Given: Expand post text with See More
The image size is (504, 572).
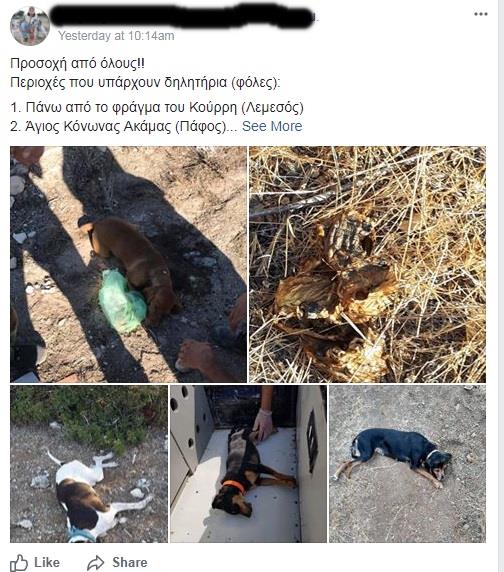Looking at the screenshot, I should click(x=272, y=126).
